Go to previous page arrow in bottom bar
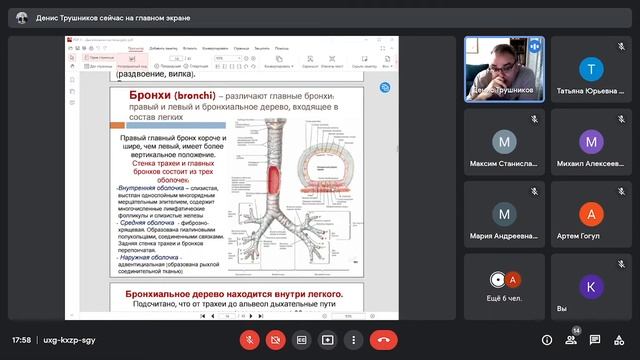Viewport: 640px width, 360px height. point(213,316)
